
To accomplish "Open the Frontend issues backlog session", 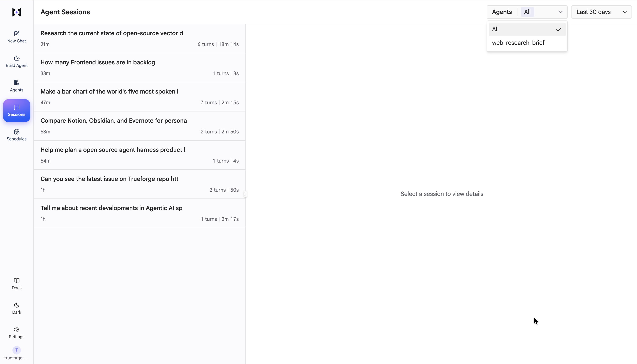I will click(x=139, y=68).
